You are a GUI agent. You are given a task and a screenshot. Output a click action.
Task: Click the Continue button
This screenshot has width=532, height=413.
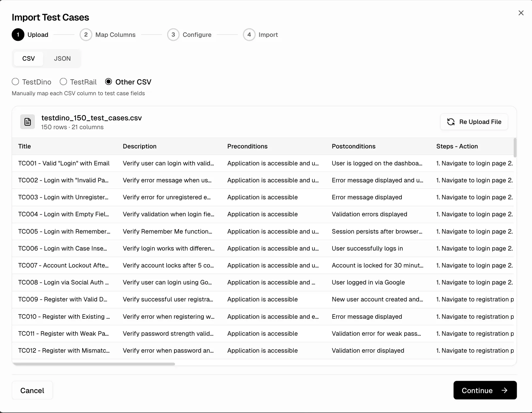pyautogui.click(x=485, y=390)
